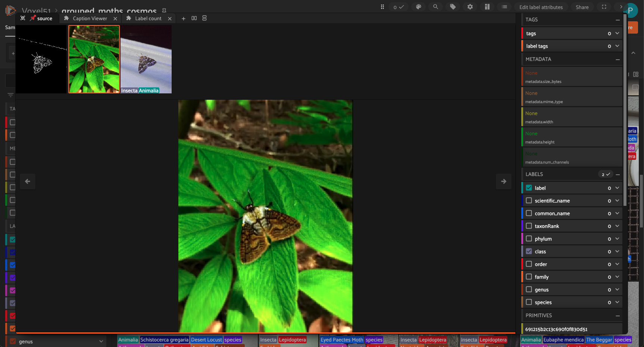Switch to the Caption Viewer tab
644x347 pixels.
(x=90, y=18)
